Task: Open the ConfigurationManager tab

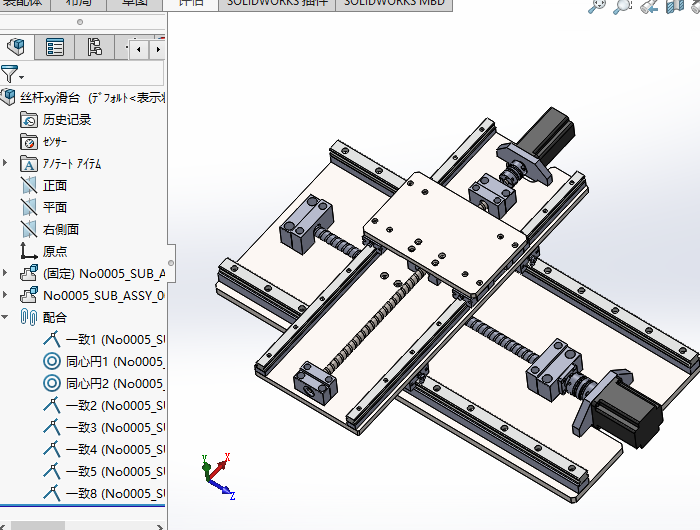Action: (x=94, y=47)
